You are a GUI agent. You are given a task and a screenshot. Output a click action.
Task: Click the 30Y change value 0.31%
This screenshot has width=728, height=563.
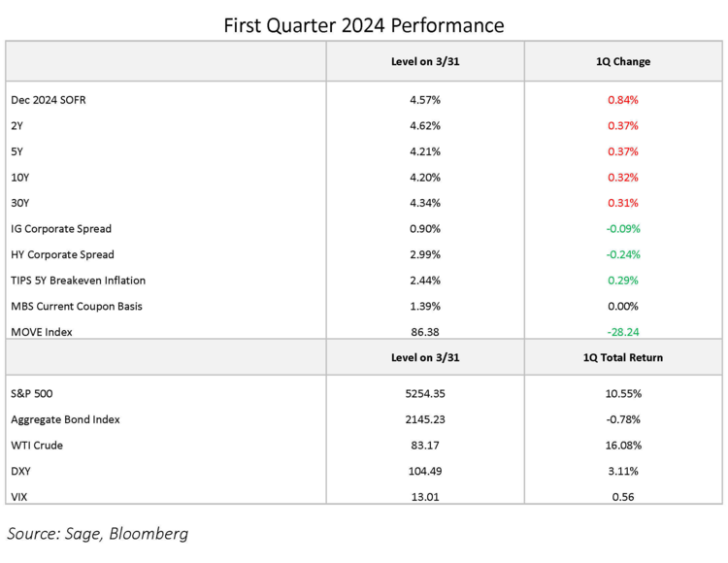click(x=623, y=203)
